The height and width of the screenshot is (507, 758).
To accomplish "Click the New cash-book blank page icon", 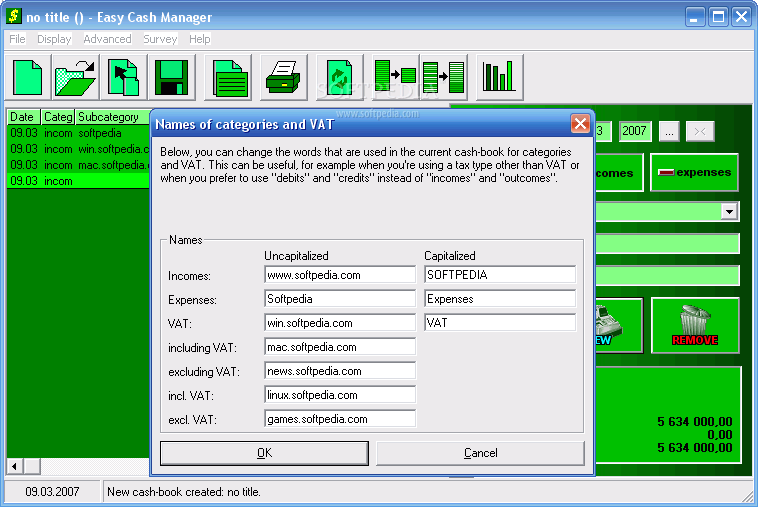I will pyautogui.click(x=28, y=77).
